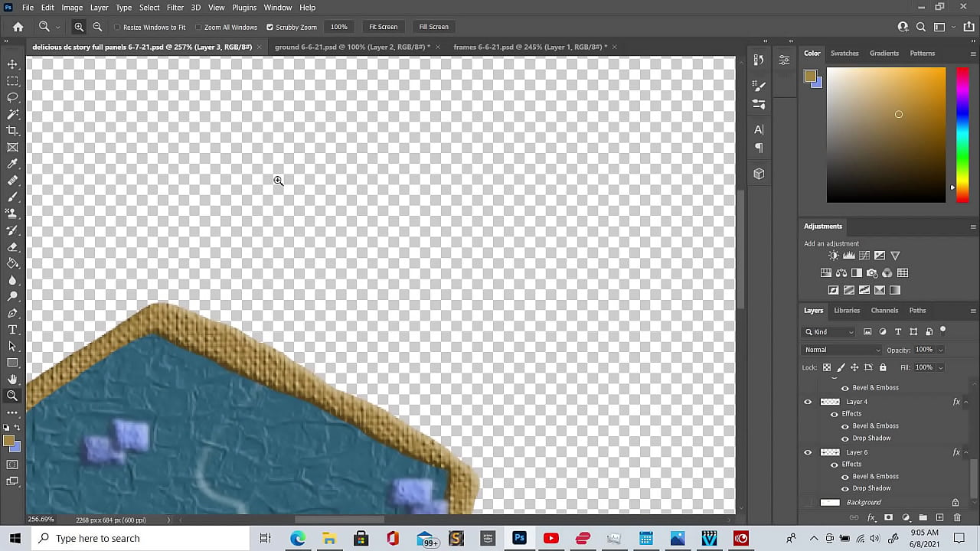Select the Eyedropper tool
Screen dimensions: 980x551
point(12,164)
